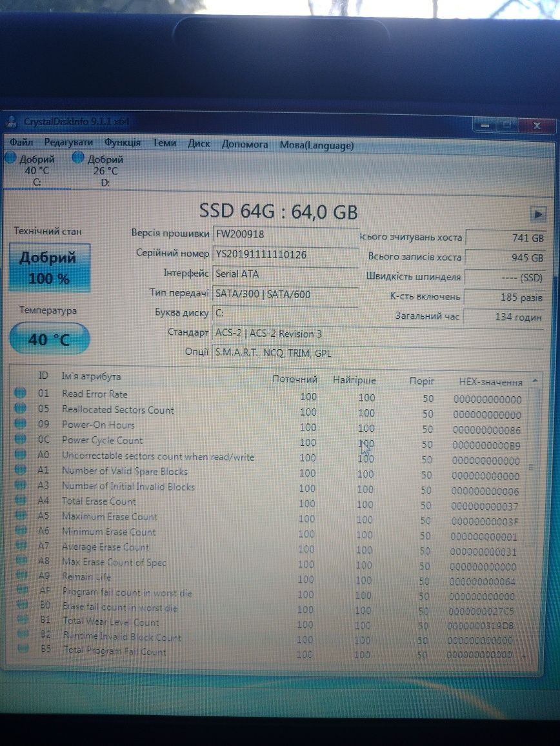Click the status icon for Minimum Erase Count
Screen dimensions: 560x746
[x=21, y=530]
